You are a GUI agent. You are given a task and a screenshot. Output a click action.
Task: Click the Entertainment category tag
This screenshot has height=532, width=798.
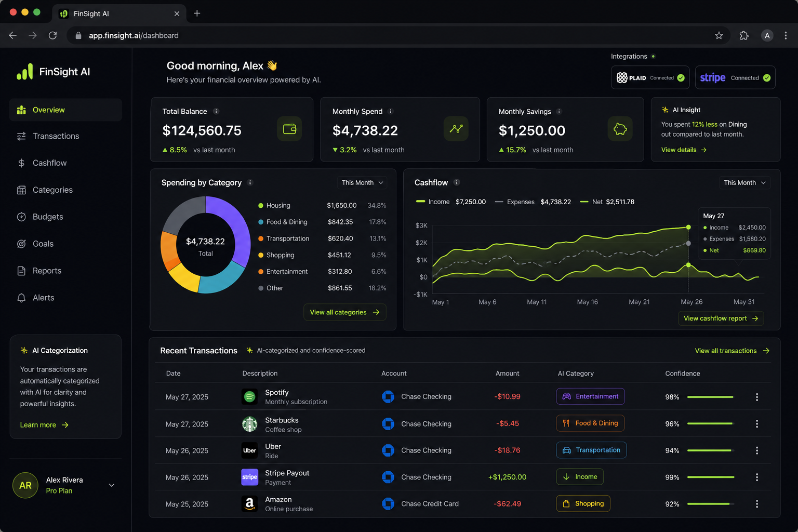pyautogui.click(x=590, y=396)
